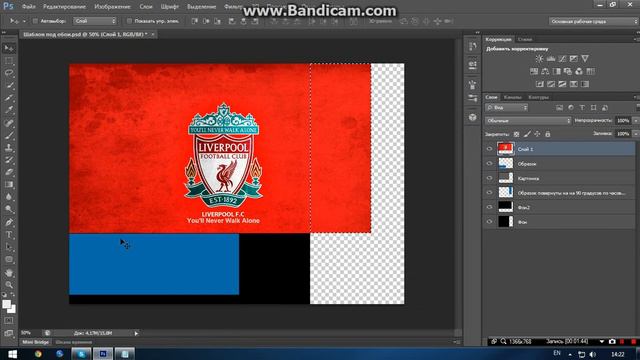This screenshot has height=360, width=640.
Task: Select the Quick Selection tool
Action: (9, 86)
